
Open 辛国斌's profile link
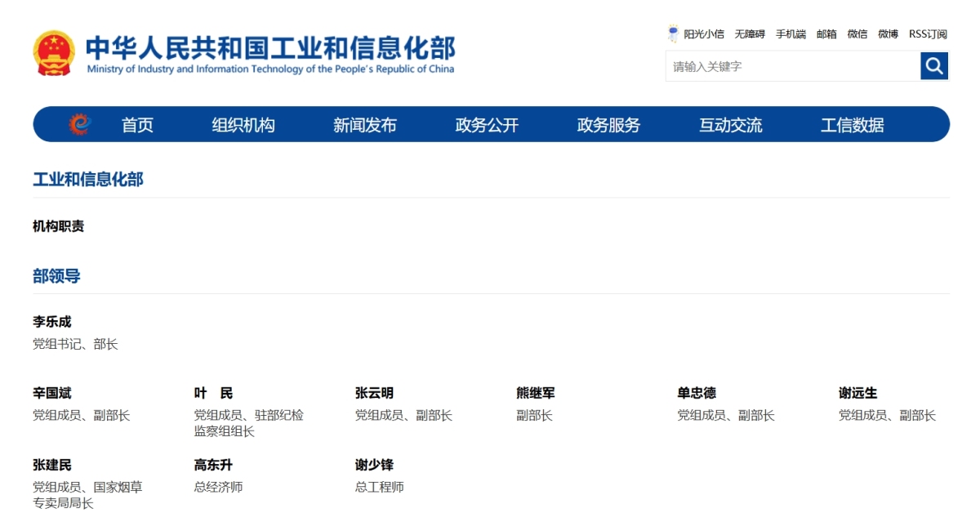[x=51, y=393]
